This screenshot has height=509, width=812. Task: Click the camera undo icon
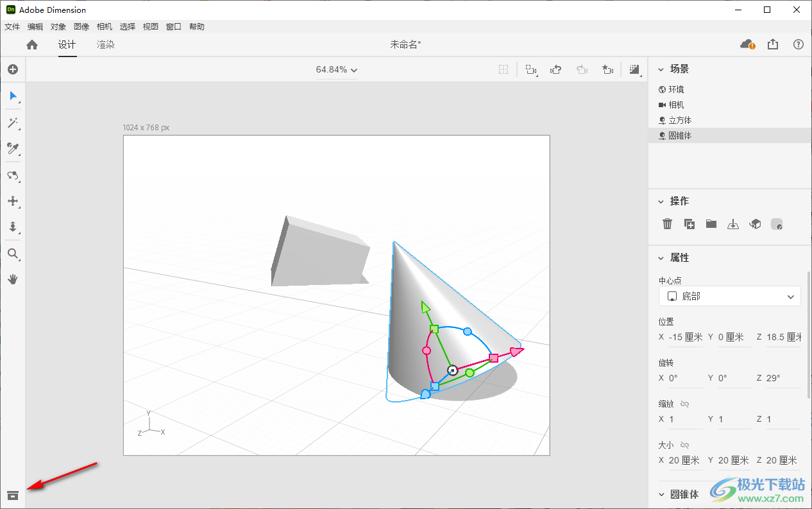click(557, 69)
